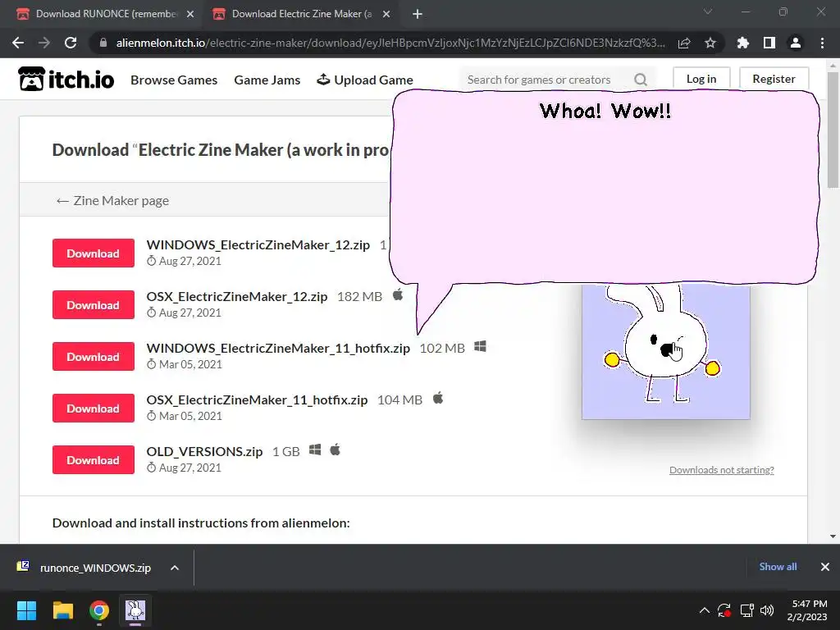The width and height of the screenshot is (840, 630).
Task: Show all downloads
Action: [x=778, y=567]
